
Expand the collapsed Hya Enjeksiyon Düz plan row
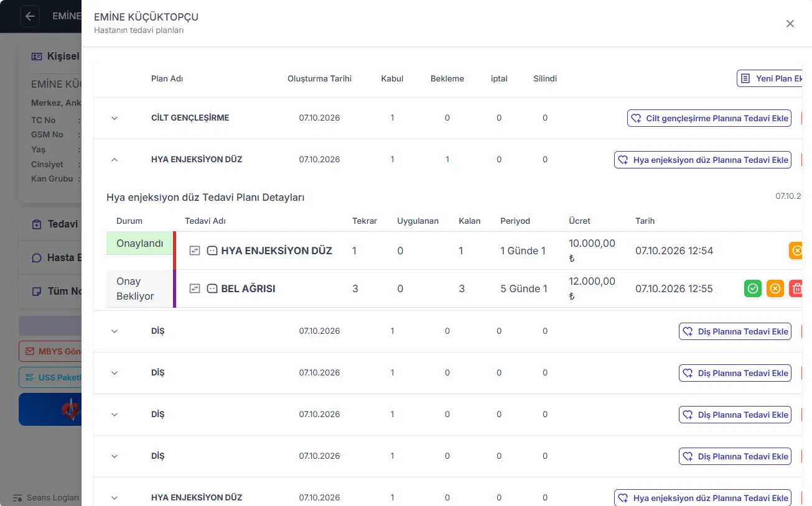point(114,498)
